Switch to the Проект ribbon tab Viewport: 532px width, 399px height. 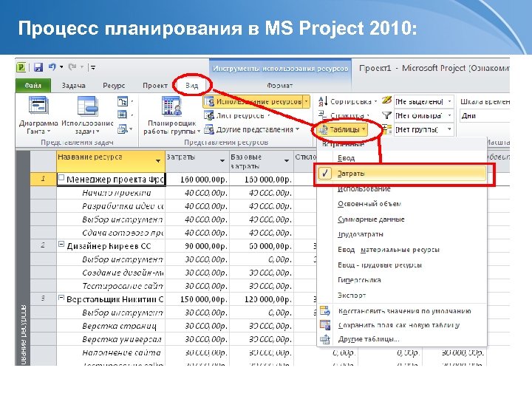point(154,86)
